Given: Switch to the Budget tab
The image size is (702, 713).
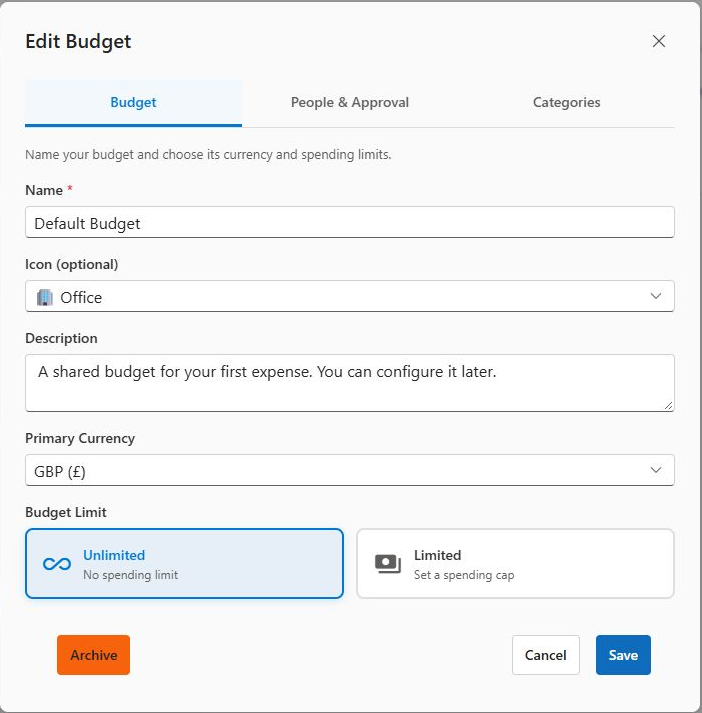Looking at the screenshot, I should 133,103.
